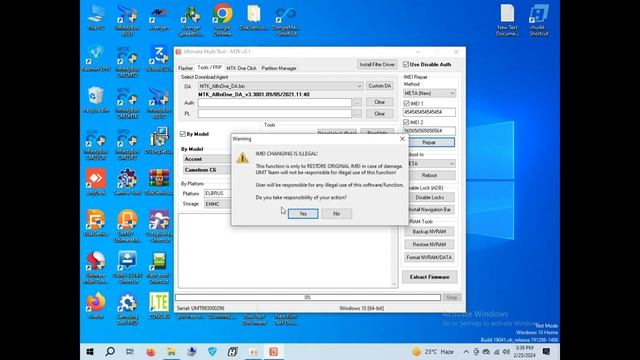Open the blue infinity DongleManager shortcut
This screenshot has width=640, height=360.
pos(286,20)
